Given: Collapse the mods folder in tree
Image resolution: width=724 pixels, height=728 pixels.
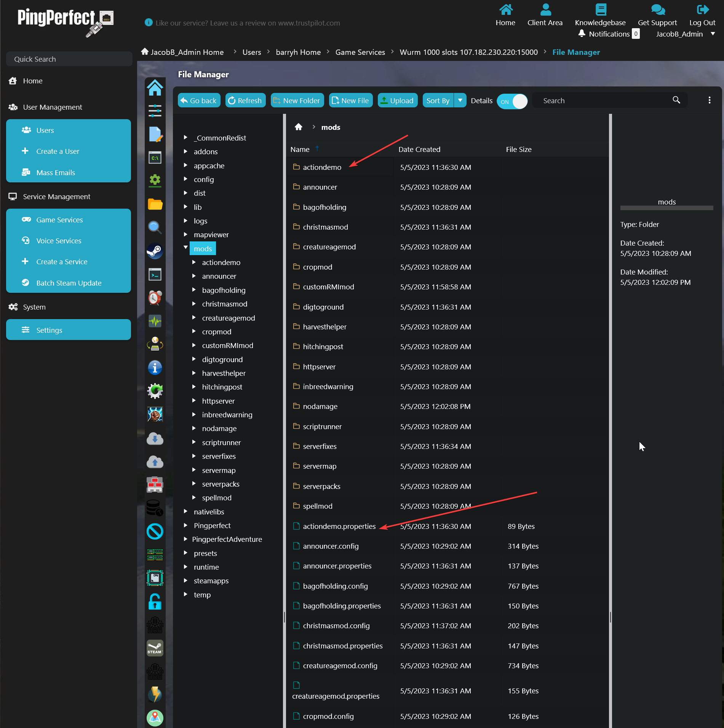Looking at the screenshot, I should pyautogui.click(x=186, y=248).
